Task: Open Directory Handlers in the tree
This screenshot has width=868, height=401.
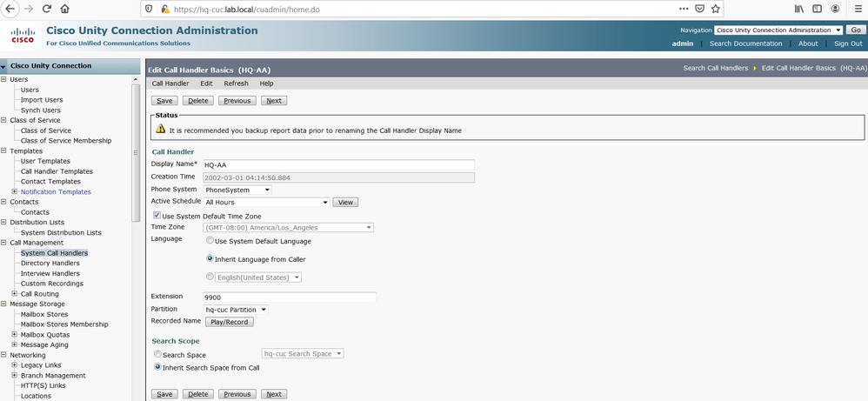Action: (50, 263)
